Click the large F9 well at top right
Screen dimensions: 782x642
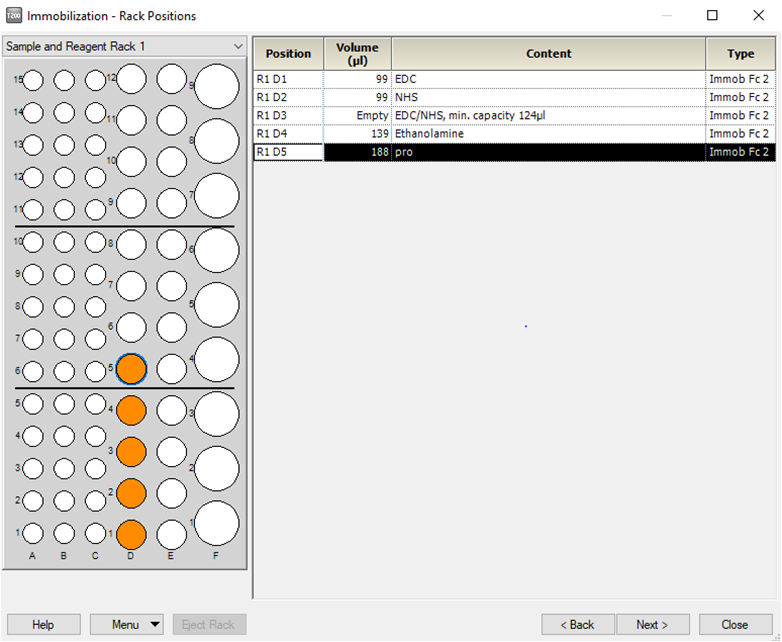(216, 87)
